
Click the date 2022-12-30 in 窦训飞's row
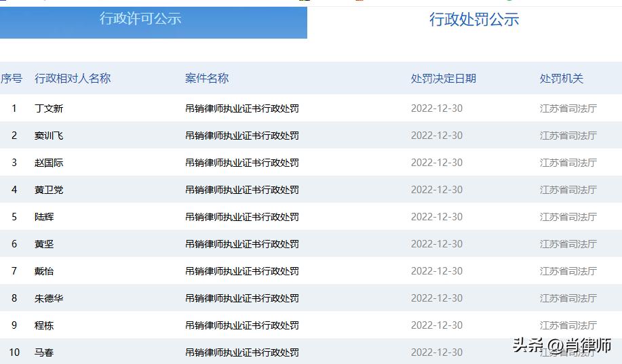(x=437, y=136)
